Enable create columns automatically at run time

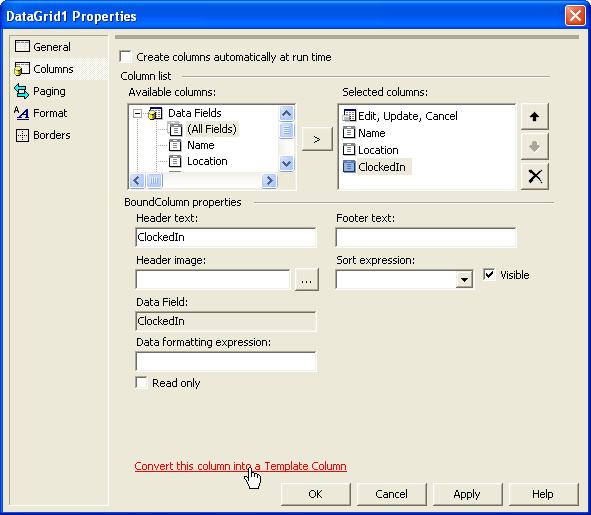coord(126,57)
